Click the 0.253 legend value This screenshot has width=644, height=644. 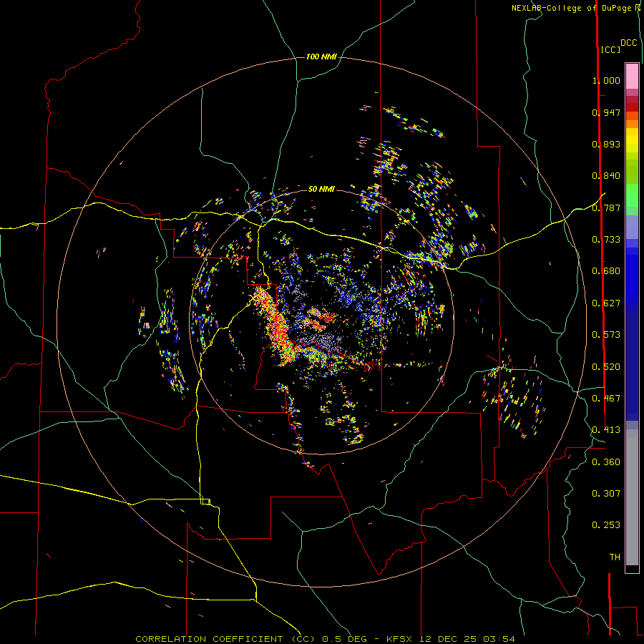click(606, 525)
